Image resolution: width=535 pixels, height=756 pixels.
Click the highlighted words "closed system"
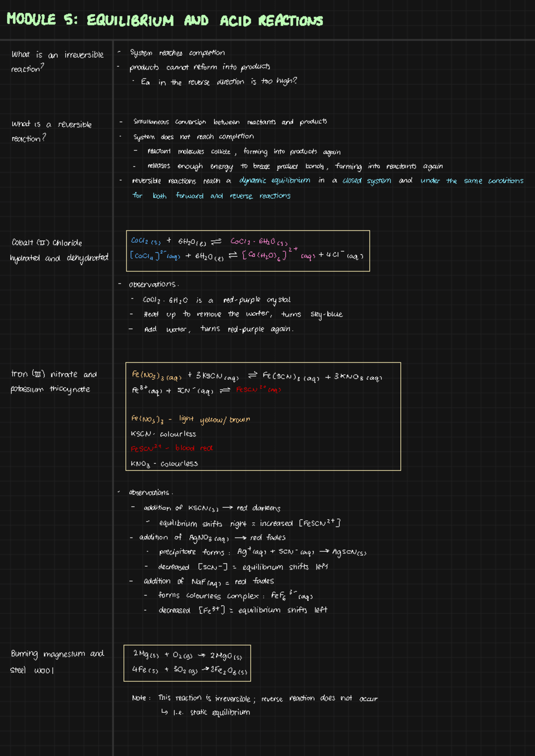coord(367,181)
